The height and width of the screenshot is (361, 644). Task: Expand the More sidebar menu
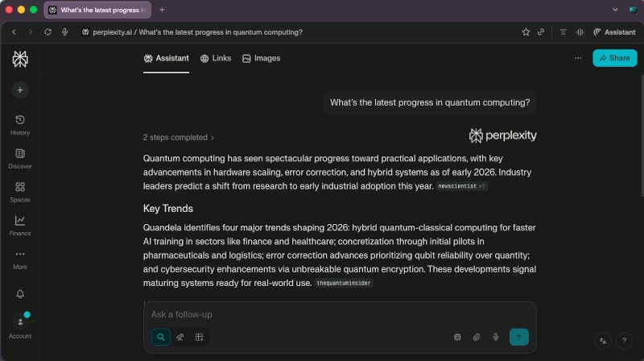(x=19, y=259)
